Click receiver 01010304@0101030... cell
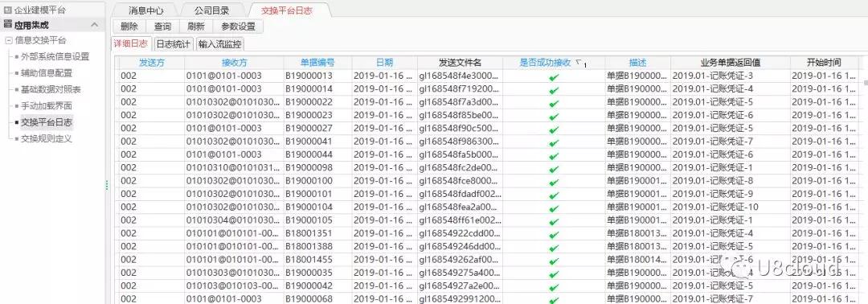The height and width of the screenshot is (304, 868). point(234,220)
